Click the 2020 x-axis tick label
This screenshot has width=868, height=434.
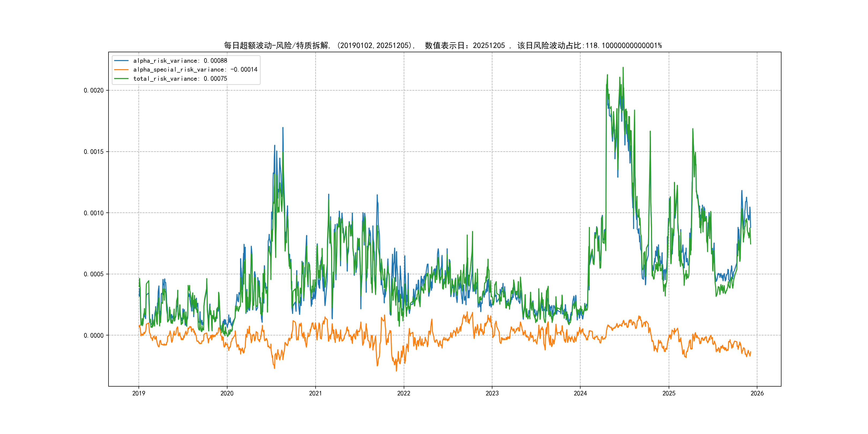coord(227,393)
